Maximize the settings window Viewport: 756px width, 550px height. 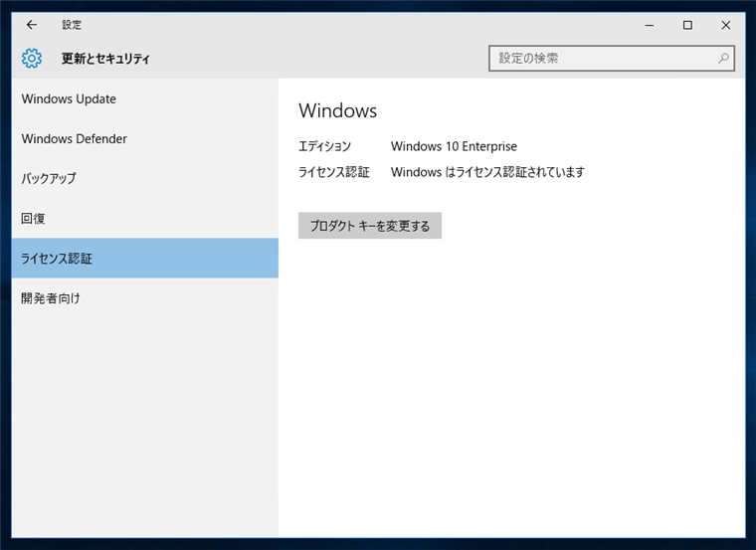click(x=687, y=25)
